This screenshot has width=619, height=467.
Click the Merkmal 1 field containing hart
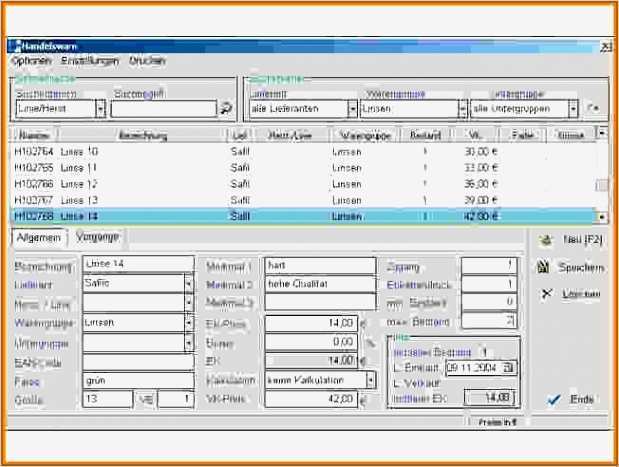point(320,266)
